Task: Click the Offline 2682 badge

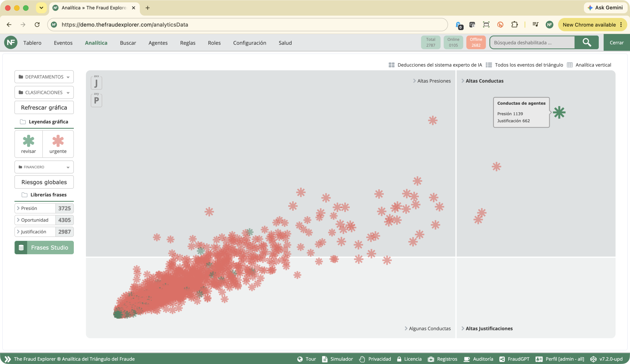Action: point(476,43)
